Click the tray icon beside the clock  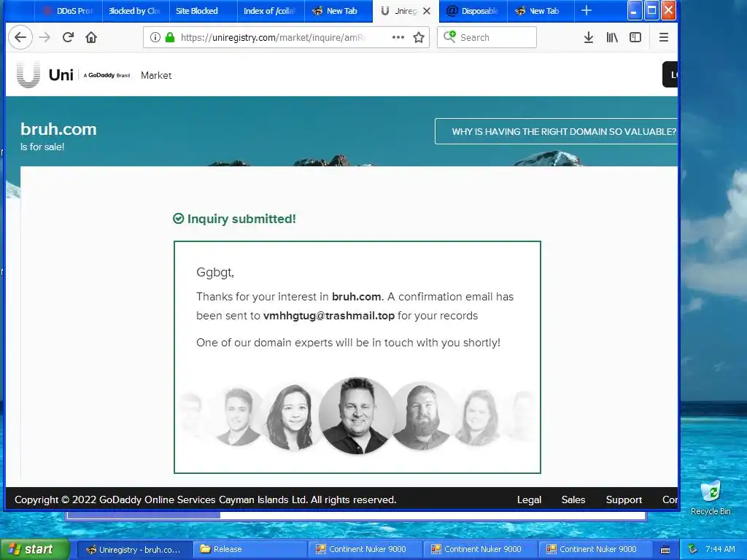click(x=693, y=549)
